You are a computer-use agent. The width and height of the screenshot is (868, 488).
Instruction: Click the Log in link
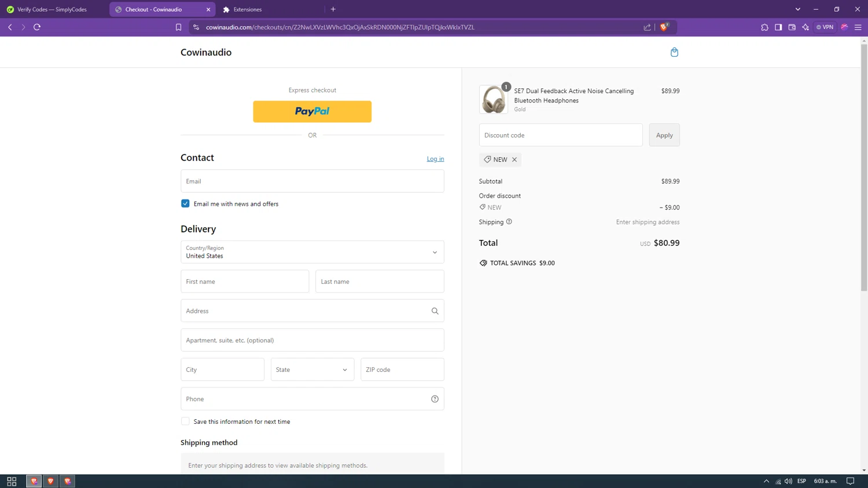pos(435,159)
